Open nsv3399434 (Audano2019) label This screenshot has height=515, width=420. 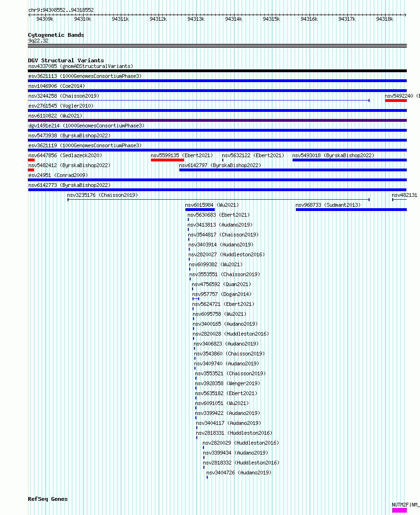(x=235, y=453)
